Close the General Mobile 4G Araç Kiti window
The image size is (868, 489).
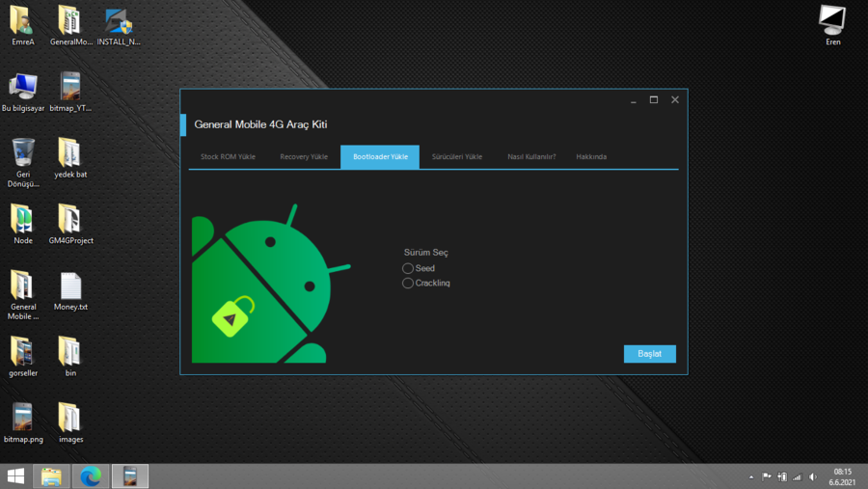point(675,100)
